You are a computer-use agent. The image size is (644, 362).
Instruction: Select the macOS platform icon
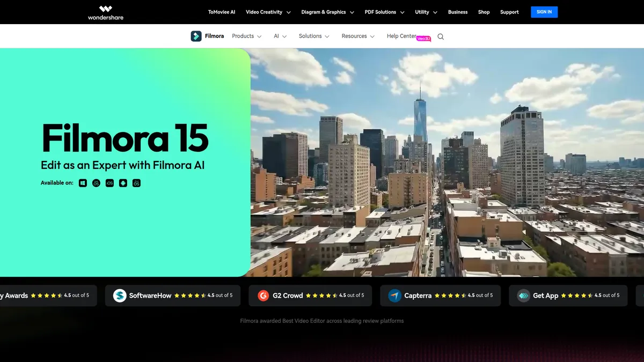(96, 183)
